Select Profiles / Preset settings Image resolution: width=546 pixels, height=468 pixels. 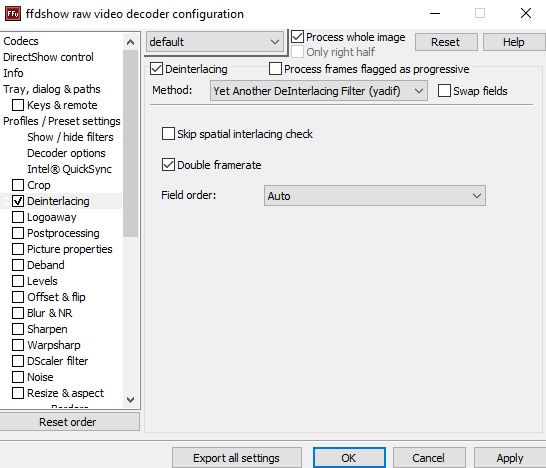tap(62, 121)
